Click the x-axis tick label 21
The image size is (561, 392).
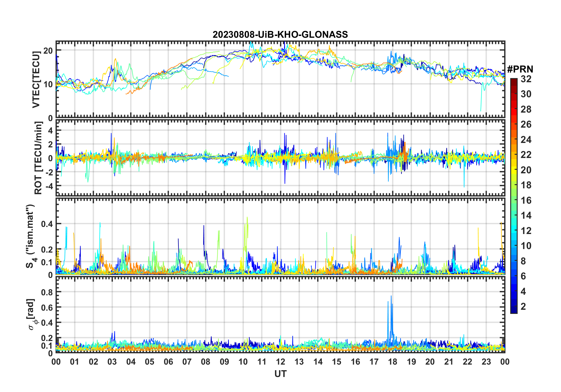449,362
